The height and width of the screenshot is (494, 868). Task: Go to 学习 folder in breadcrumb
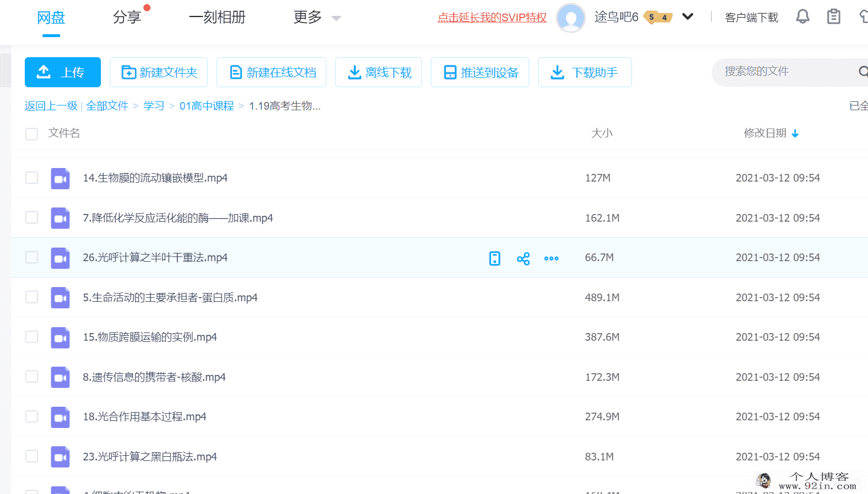tap(154, 106)
